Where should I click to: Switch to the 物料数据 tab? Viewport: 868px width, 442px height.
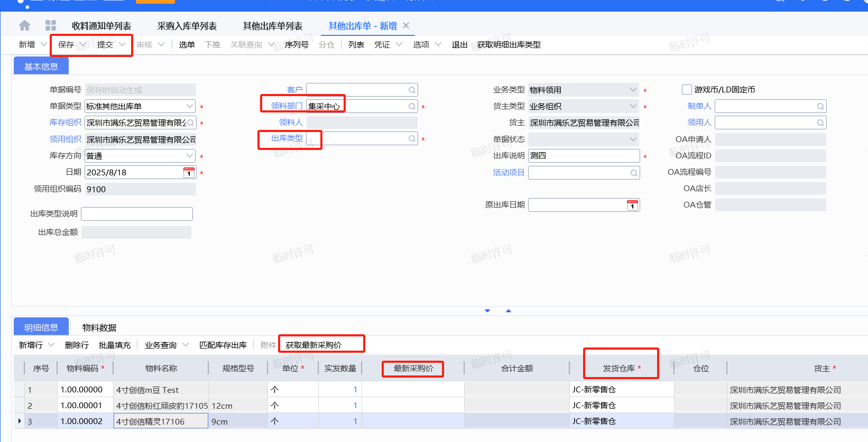click(x=99, y=327)
